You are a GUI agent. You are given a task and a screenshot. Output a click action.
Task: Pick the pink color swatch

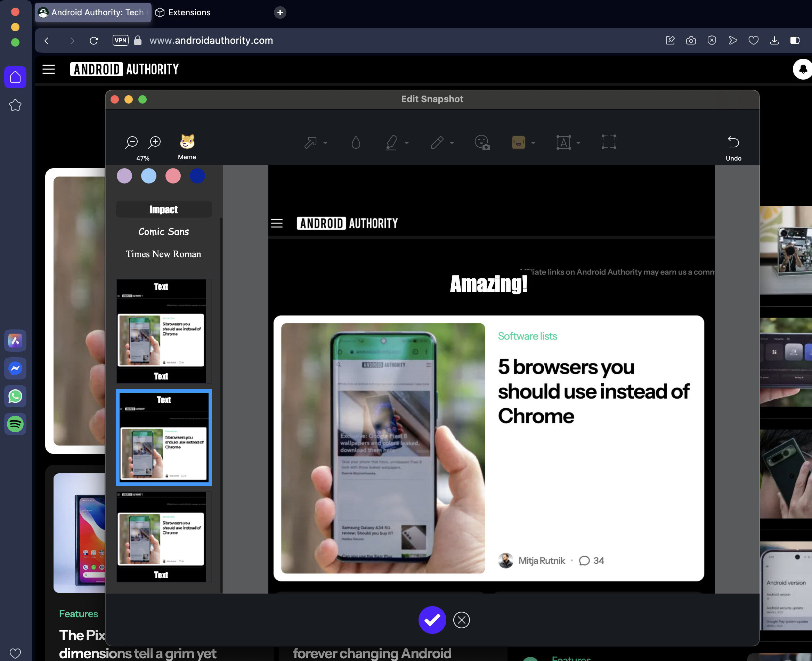[x=173, y=176]
